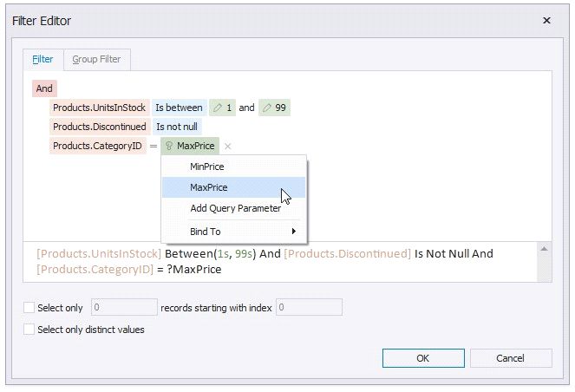Enable the Select only records checkbox

[29, 307]
